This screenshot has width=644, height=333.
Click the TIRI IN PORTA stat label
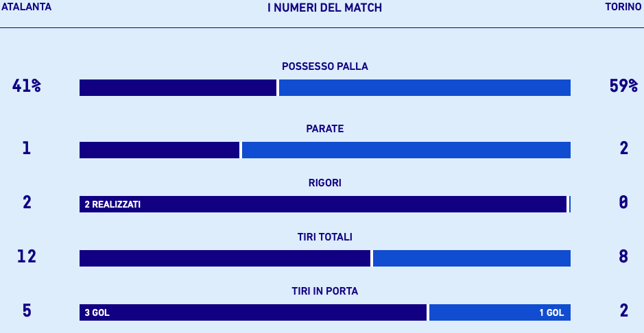coord(325,291)
